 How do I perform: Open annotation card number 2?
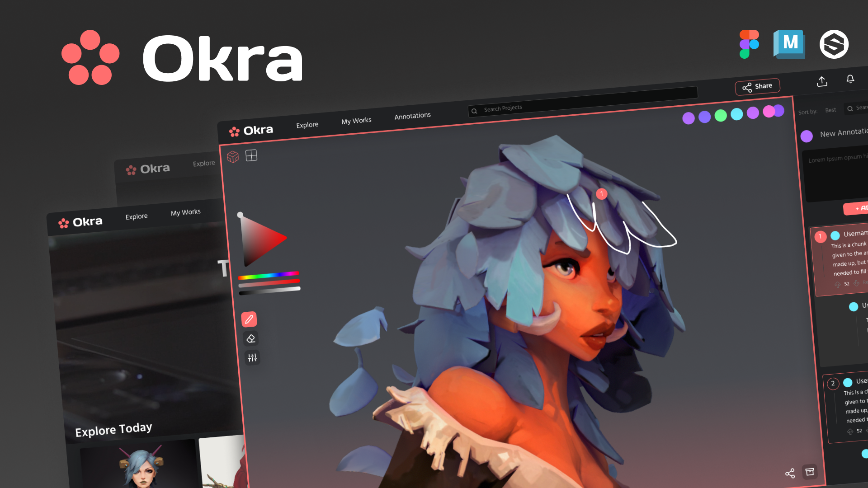click(846, 408)
